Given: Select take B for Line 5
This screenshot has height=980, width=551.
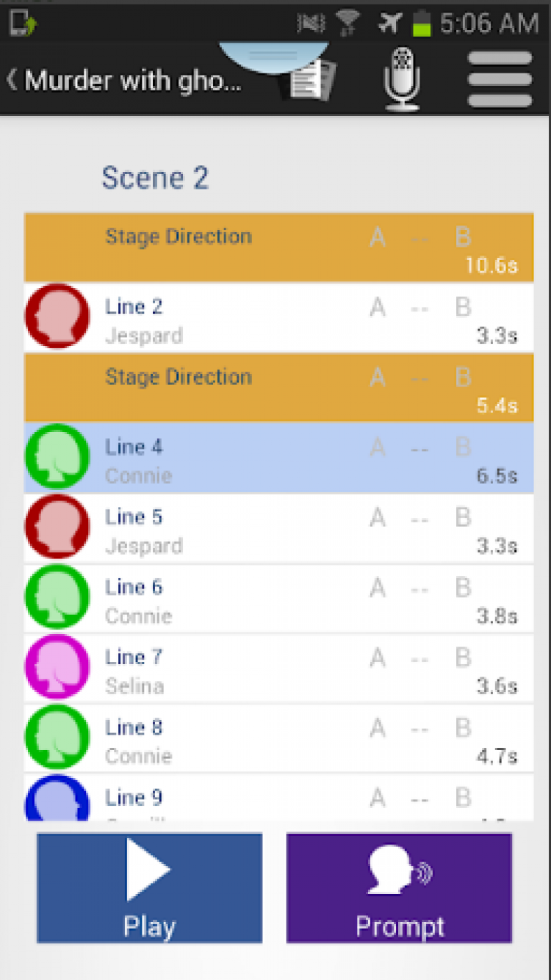Looking at the screenshot, I should 463,517.
